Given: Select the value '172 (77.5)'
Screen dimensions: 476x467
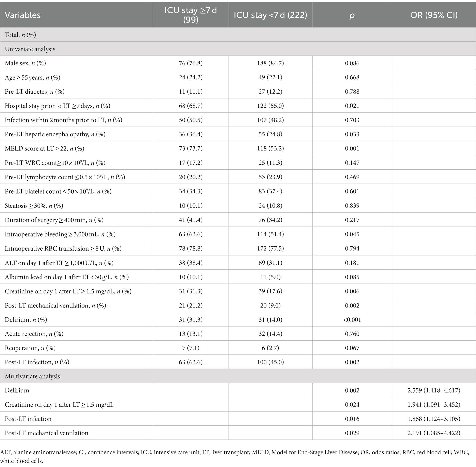Looking at the screenshot, I should [270, 248].
